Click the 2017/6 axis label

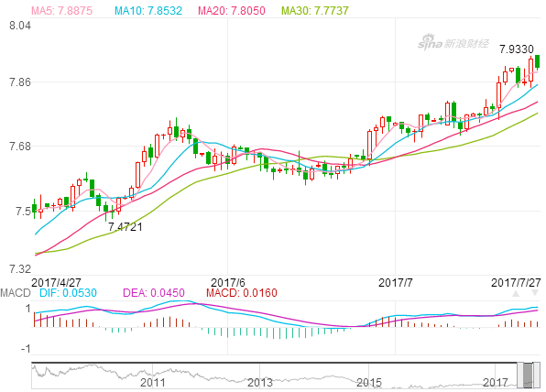228,282
